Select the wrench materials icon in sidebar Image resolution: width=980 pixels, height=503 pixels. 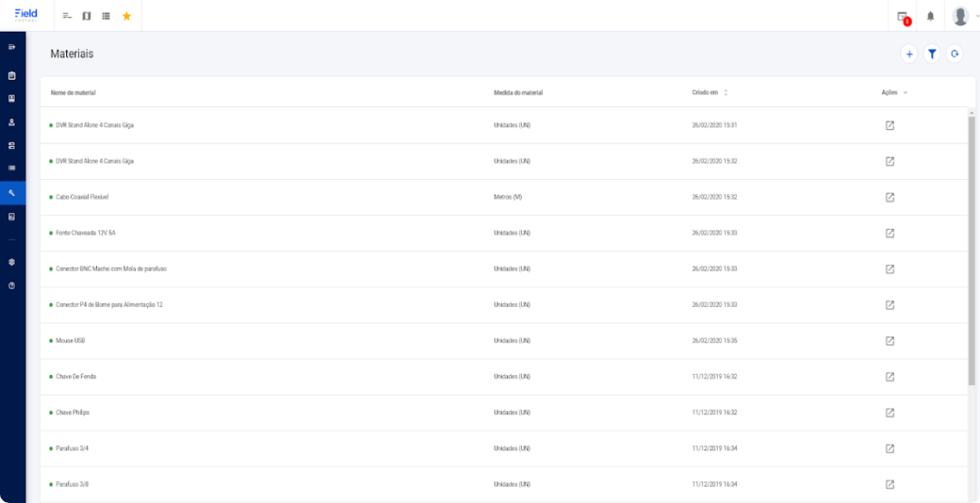coord(12,192)
